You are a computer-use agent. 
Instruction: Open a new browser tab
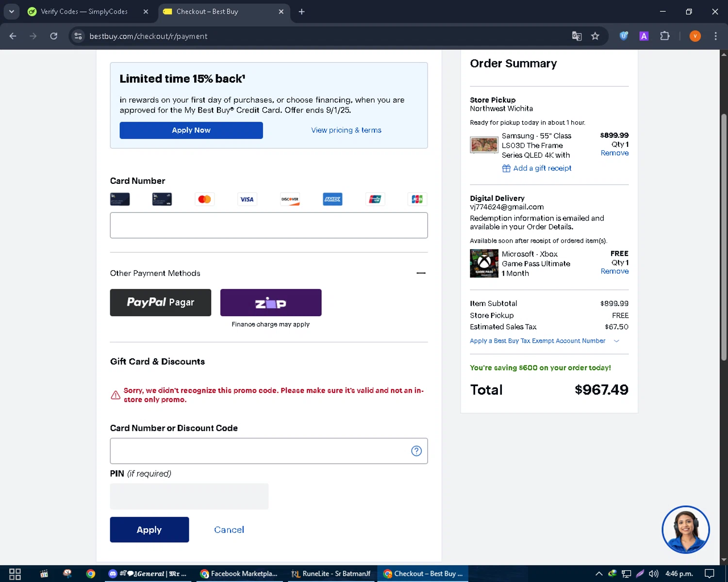click(301, 12)
